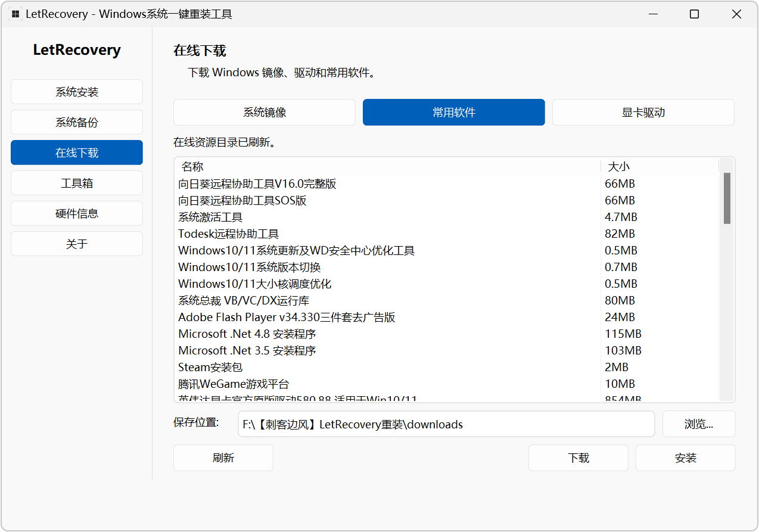Select Windows10/11系统更新及WD安全中心优化工具 row

(447, 250)
